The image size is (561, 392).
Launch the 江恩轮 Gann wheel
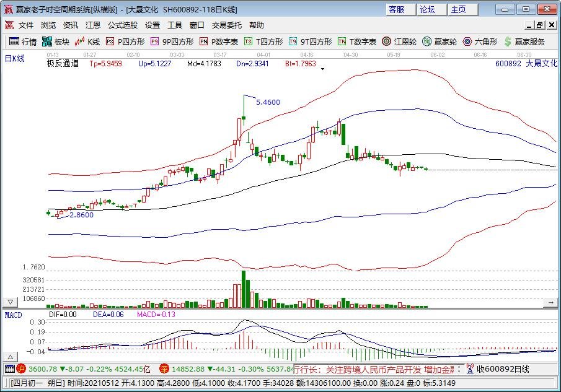click(399, 42)
